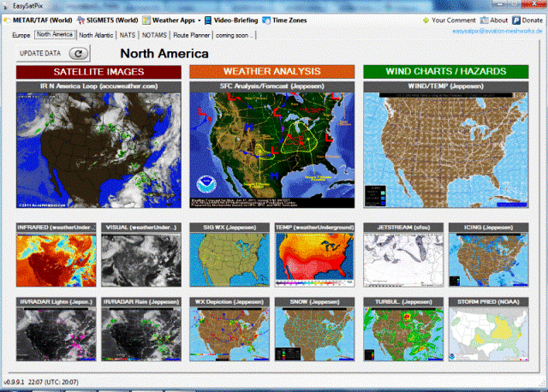Open the METAR/TAF (World) menu
This screenshot has width=548, height=392.
pos(42,21)
